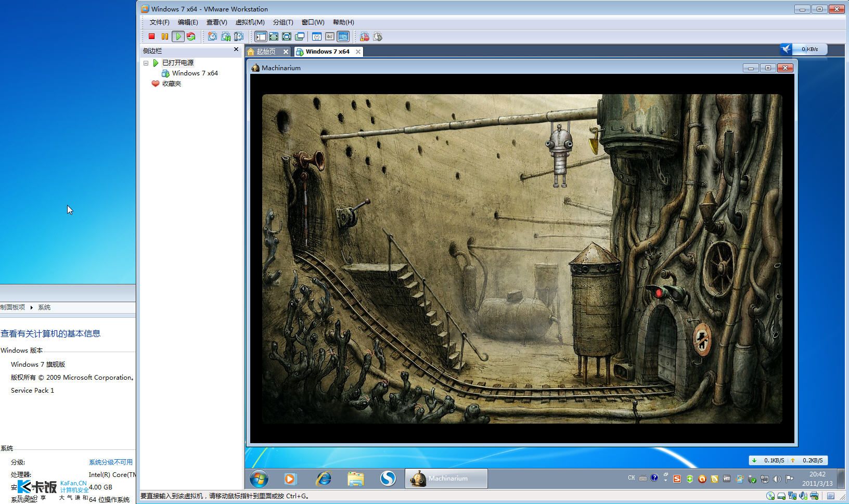Click the on-screen keyboard tray icon
The image size is (849, 504).
643,478
